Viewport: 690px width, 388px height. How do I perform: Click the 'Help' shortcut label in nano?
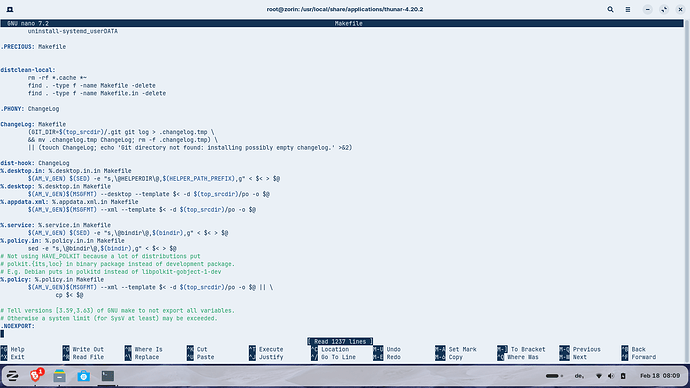pyautogui.click(x=18, y=349)
